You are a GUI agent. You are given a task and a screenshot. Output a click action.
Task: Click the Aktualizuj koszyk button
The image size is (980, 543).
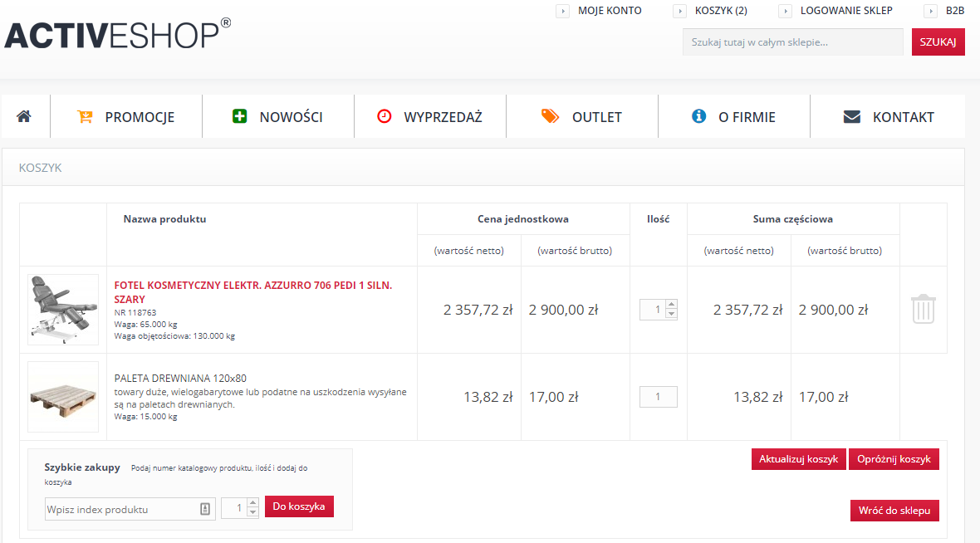click(799, 459)
